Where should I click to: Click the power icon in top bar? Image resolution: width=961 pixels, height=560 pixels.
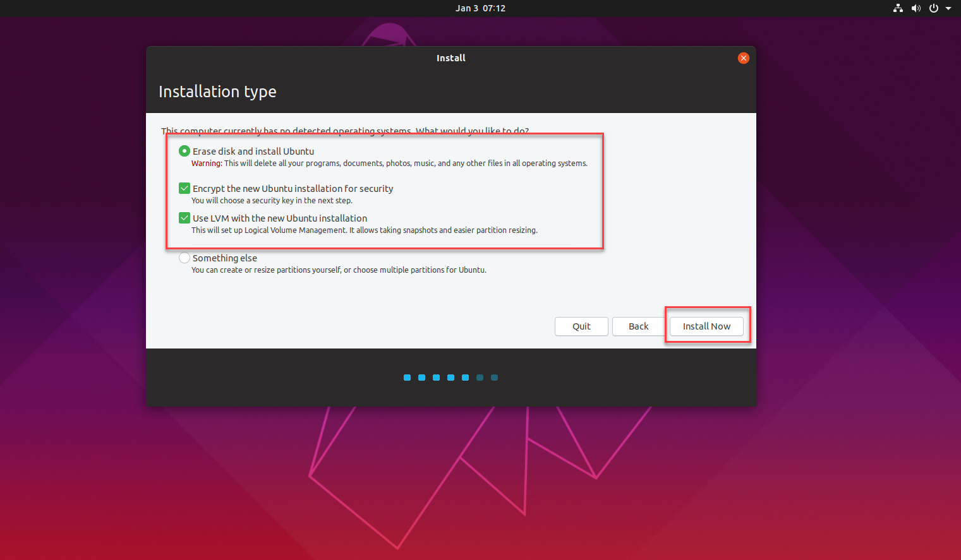tap(933, 8)
